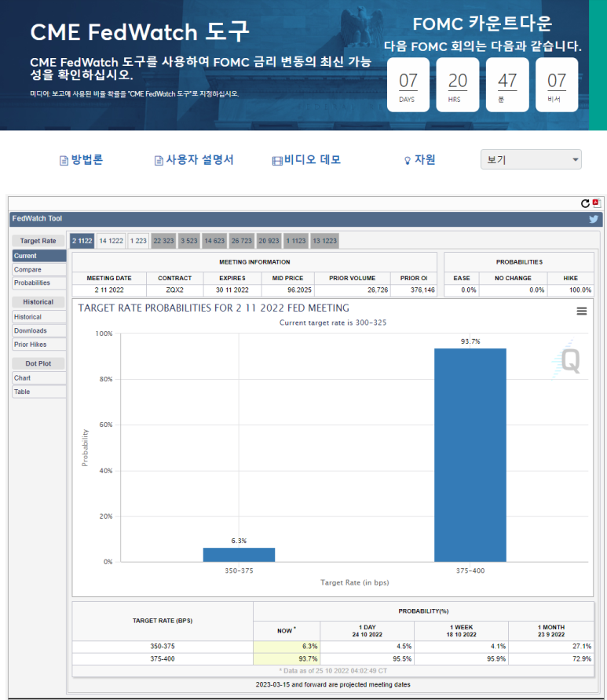Click the 376,146 prior OI cell
This screenshot has width=607, height=700.
click(414, 290)
